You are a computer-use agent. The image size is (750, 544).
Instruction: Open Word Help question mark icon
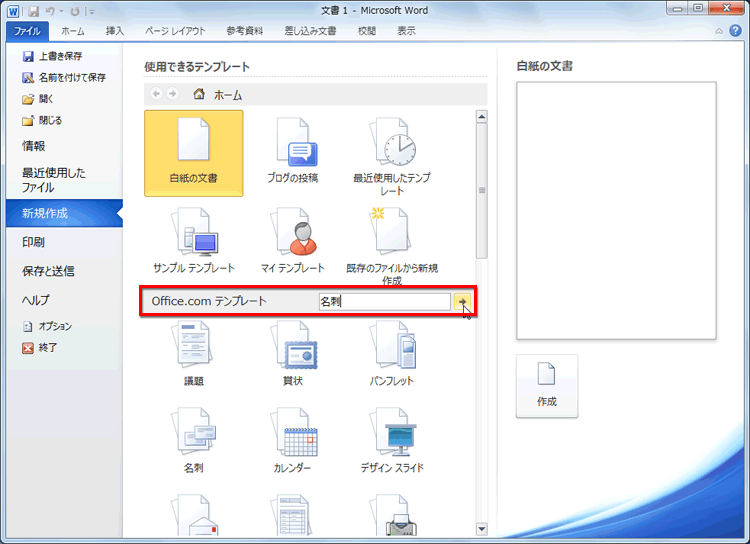point(735,31)
